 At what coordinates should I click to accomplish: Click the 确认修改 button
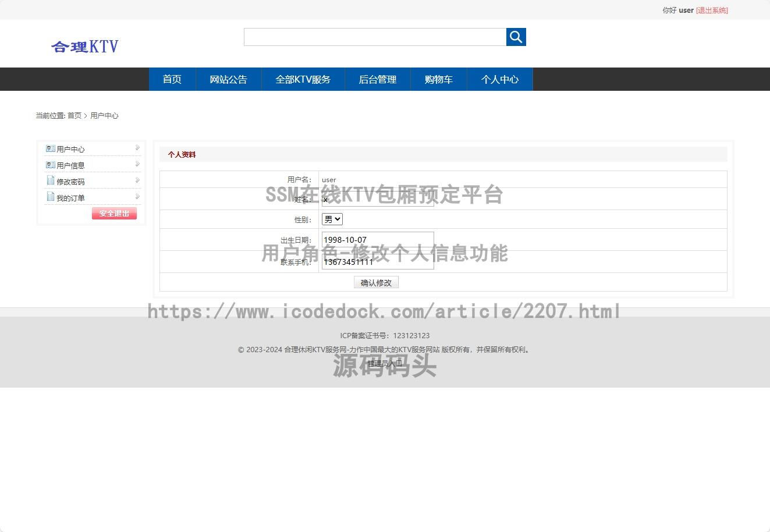(376, 282)
